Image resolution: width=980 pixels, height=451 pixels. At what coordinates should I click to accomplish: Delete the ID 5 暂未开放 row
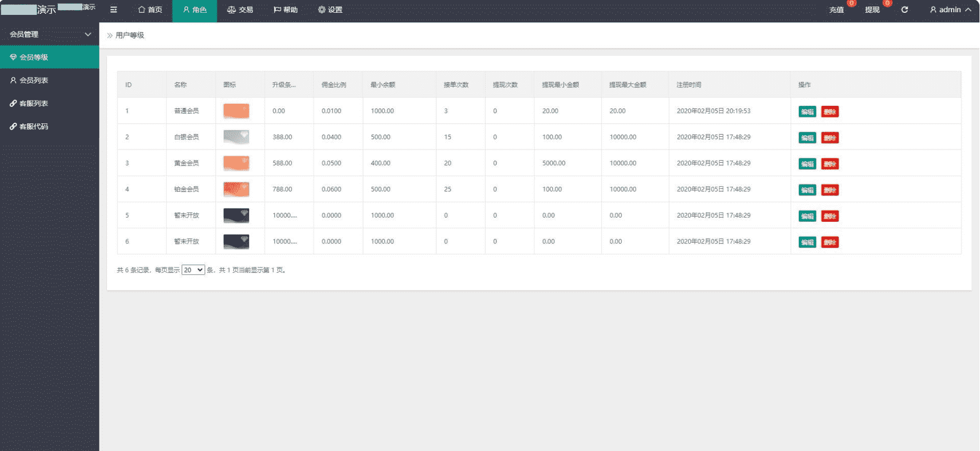point(830,216)
